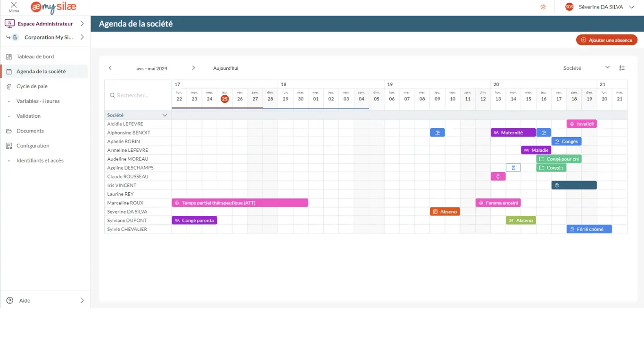The width and height of the screenshot is (644, 362).
Task: Open Iris VINCENT dark unknown event
Action: click(x=574, y=185)
